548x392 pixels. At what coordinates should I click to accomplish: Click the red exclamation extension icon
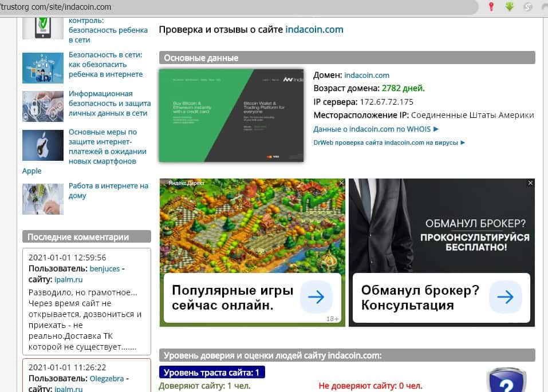coord(491,7)
